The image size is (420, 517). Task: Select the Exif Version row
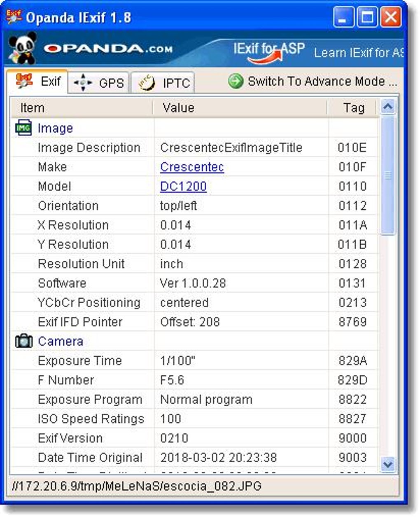click(194, 438)
